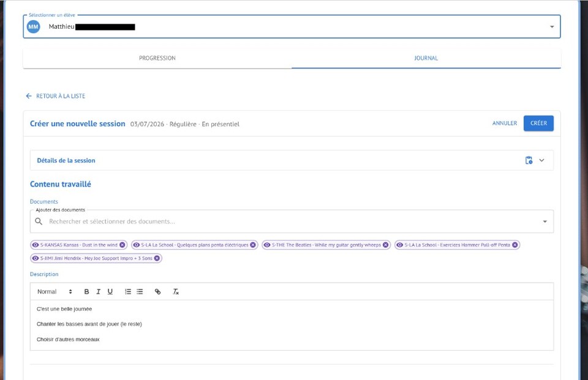This screenshot has height=380, width=588.
Task: Remove the Beatles While my guitar chip
Action: pos(385,245)
